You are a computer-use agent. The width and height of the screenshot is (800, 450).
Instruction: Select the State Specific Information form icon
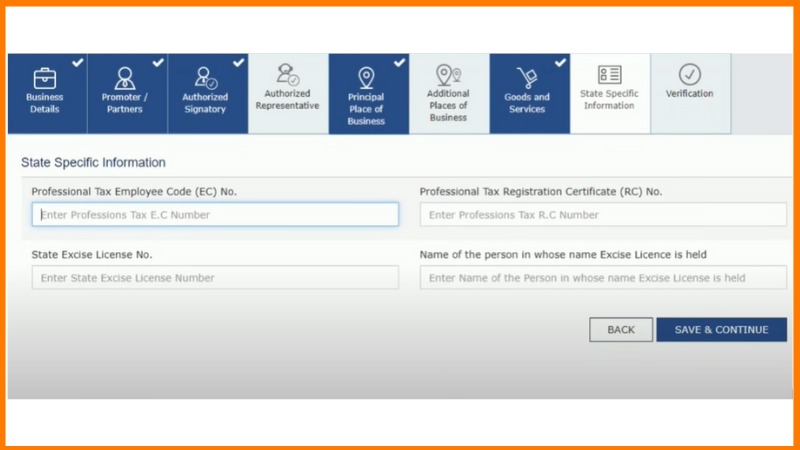pyautogui.click(x=609, y=74)
